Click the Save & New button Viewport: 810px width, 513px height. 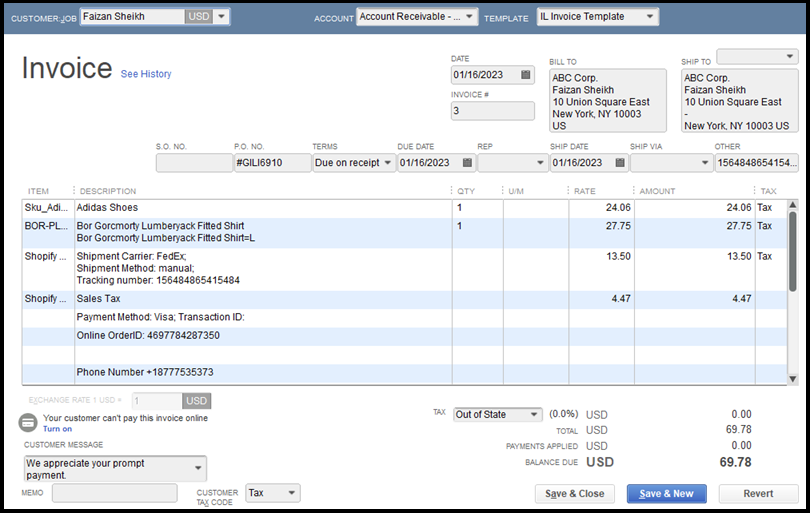tap(667, 494)
